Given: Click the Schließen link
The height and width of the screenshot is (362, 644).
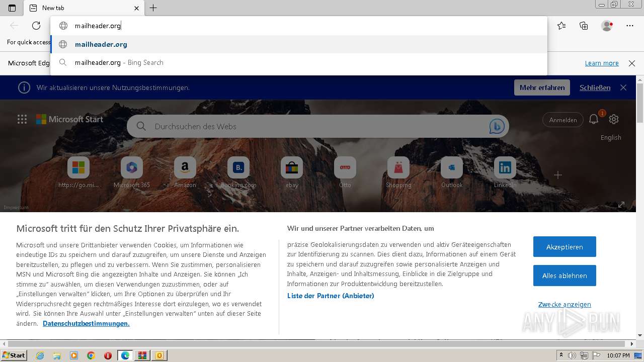Looking at the screenshot, I should [595, 87].
